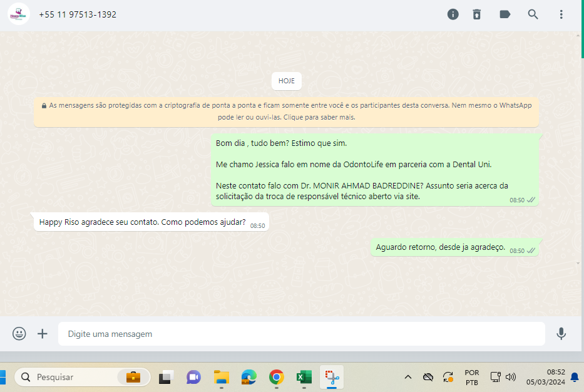Focus the Digite uma mensagem field
The height and width of the screenshot is (392, 584).
point(301,334)
